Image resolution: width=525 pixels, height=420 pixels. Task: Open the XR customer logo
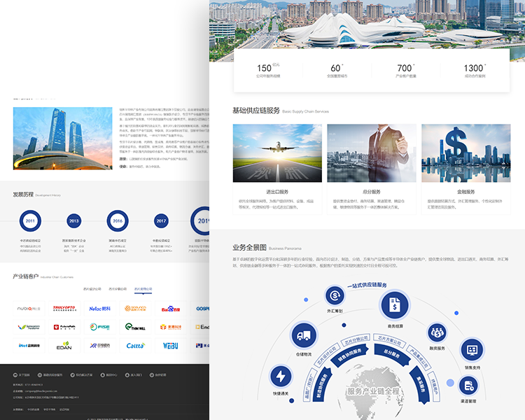point(100,346)
